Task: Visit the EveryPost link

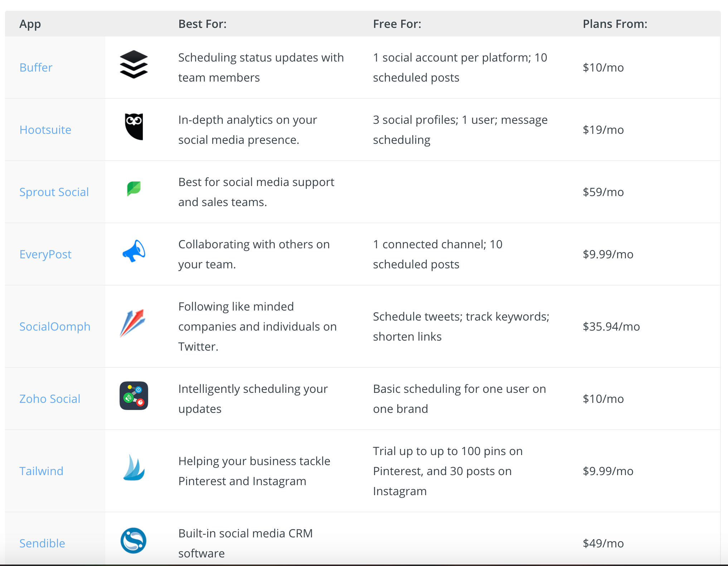Action: pyautogui.click(x=45, y=254)
